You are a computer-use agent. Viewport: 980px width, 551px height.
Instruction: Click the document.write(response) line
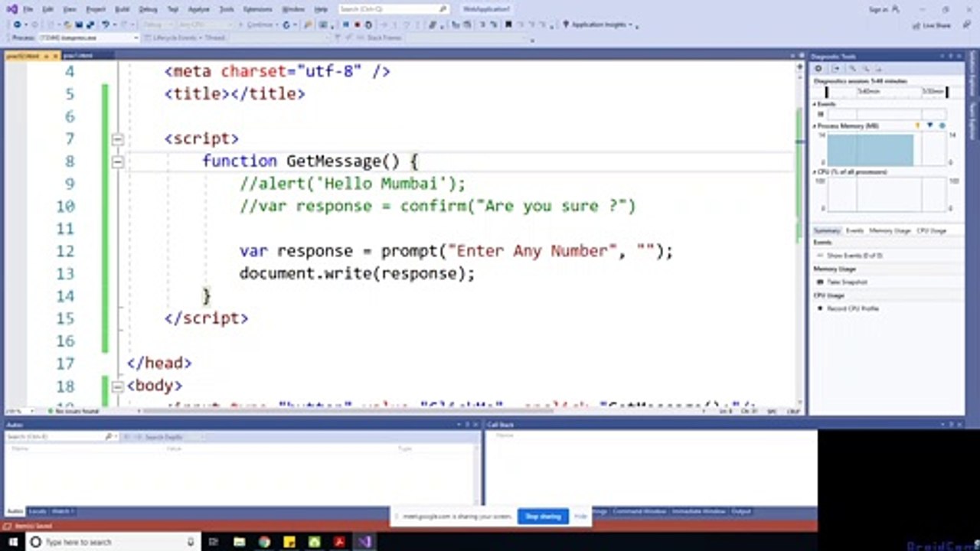point(357,273)
